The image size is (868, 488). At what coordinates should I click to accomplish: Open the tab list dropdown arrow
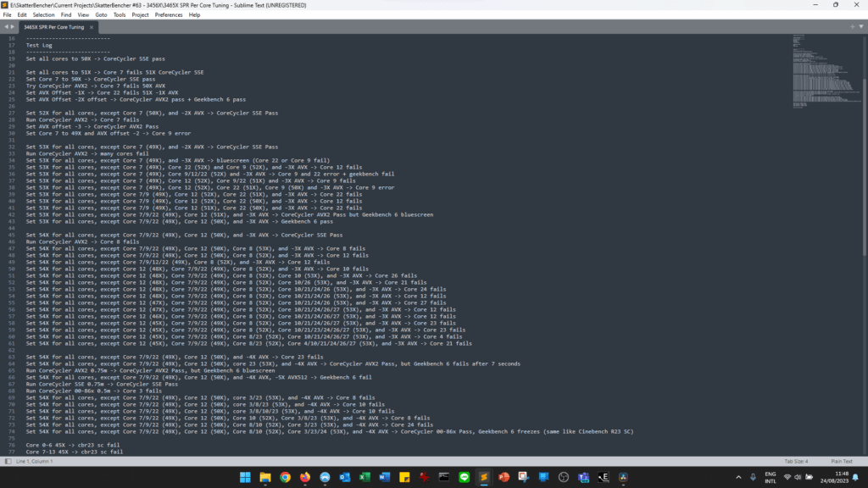click(x=861, y=26)
